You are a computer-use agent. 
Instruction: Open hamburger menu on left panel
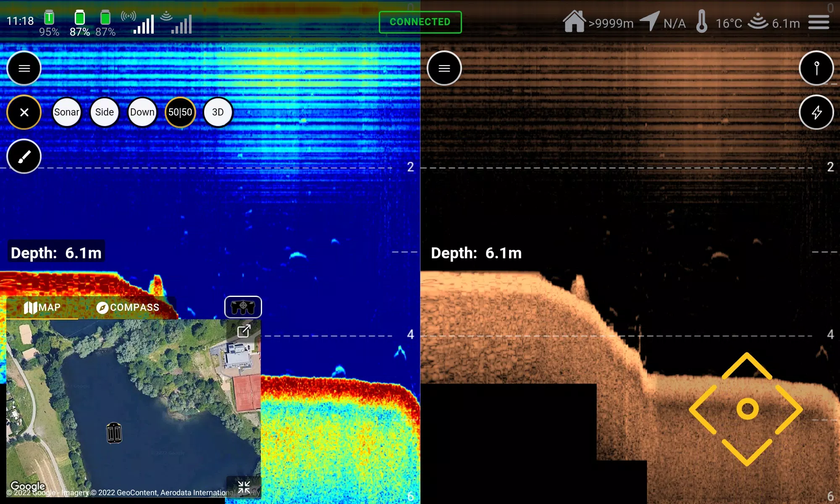tap(24, 68)
